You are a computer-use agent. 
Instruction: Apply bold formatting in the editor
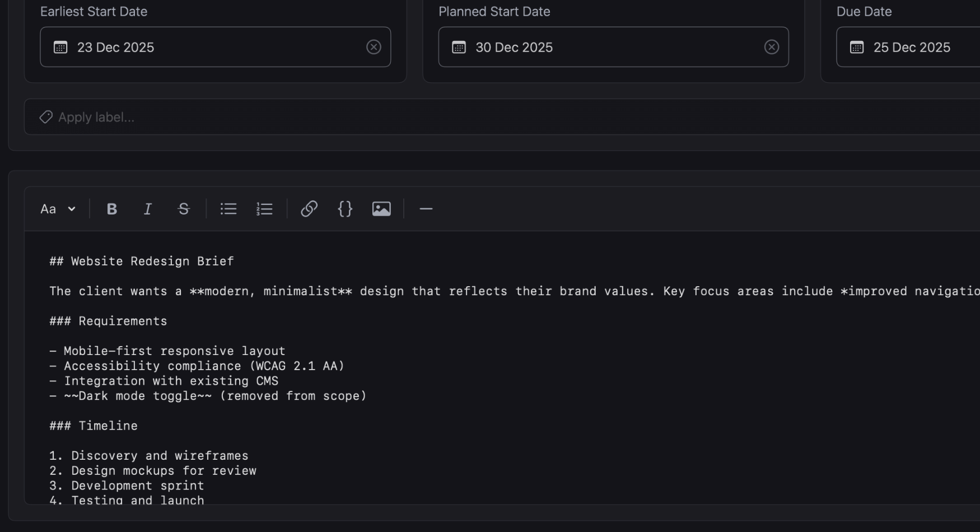pos(111,209)
